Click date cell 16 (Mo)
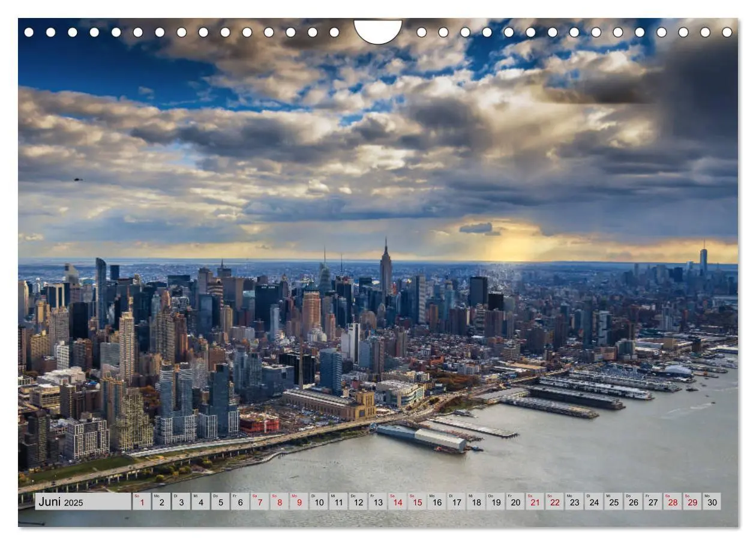Viewport: 756px width, 545px height. 437,502
